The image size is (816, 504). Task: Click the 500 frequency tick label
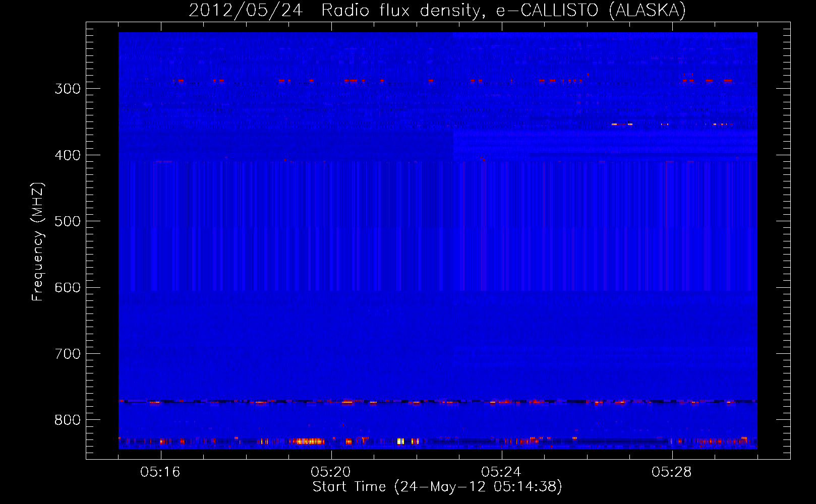[x=68, y=221]
